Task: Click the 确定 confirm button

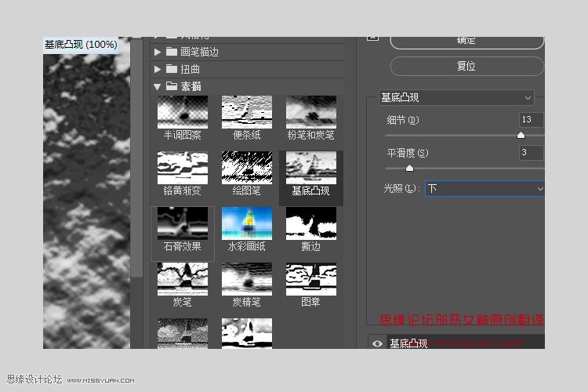Action: [466, 42]
